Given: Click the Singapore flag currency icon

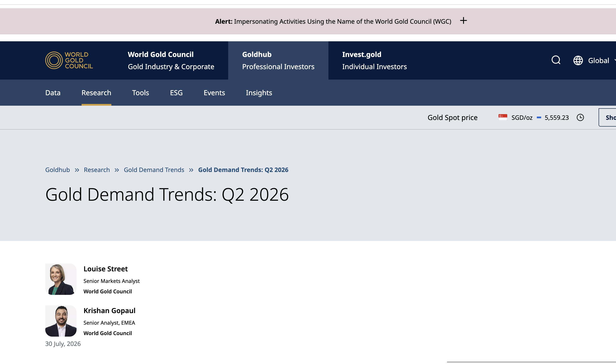Looking at the screenshot, I should tap(503, 117).
